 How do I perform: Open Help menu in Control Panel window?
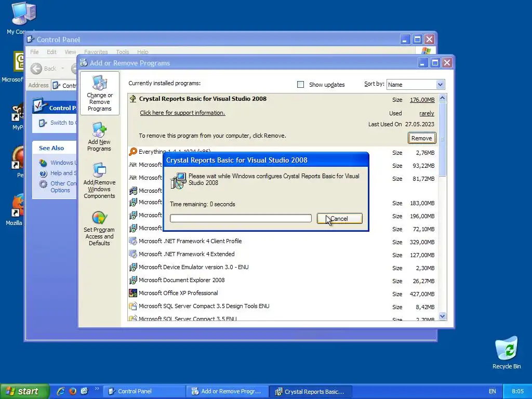pos(143,52)
